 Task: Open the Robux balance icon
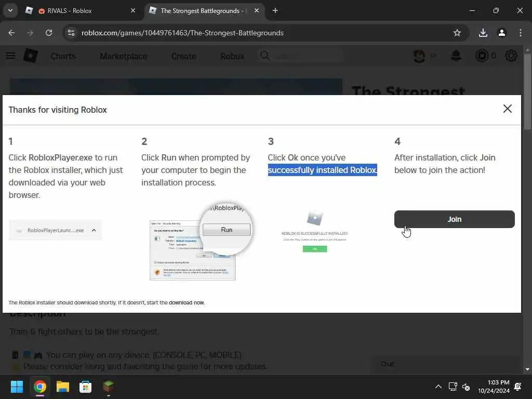[482, 56]
